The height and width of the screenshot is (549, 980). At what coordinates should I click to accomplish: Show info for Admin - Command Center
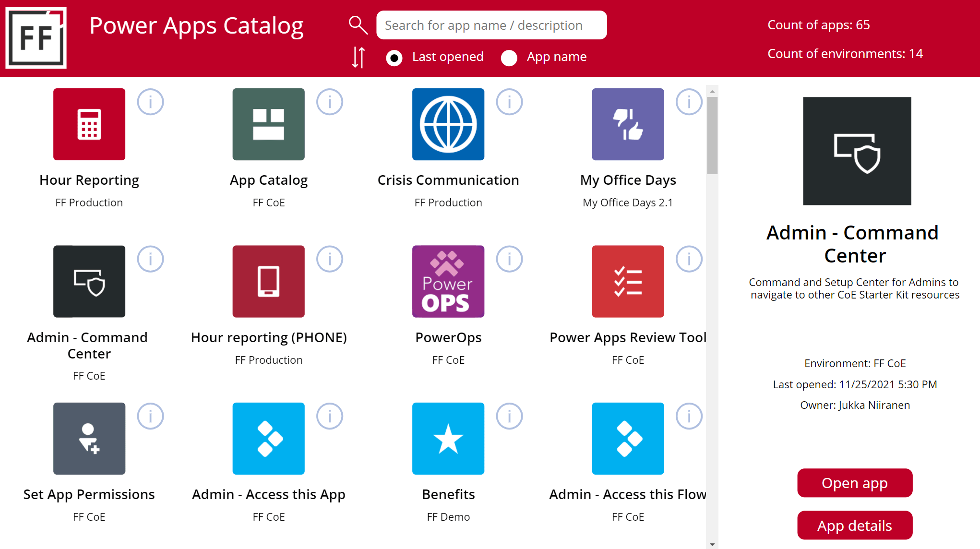tap(150, 259)
